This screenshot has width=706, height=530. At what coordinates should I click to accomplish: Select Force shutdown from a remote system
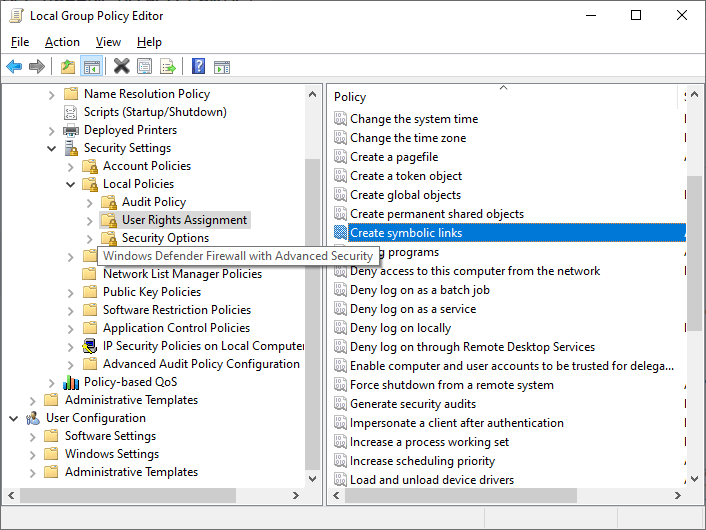coord(452,385)
